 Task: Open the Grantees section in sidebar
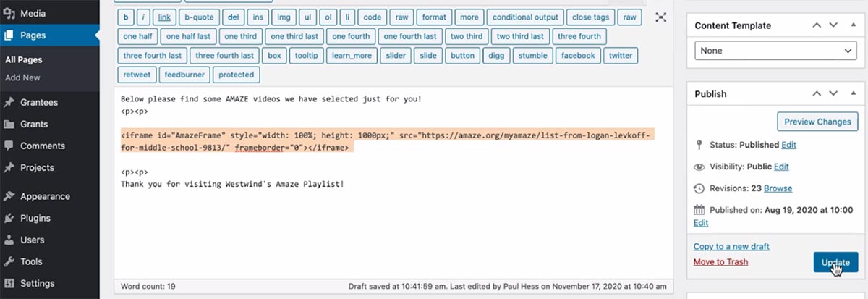click(38, 102)
